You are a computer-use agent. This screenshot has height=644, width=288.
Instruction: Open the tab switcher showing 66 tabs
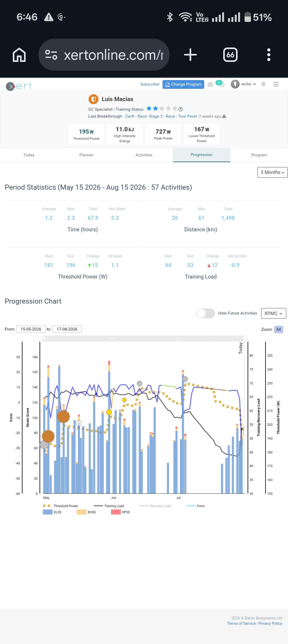tap(230, 55)
